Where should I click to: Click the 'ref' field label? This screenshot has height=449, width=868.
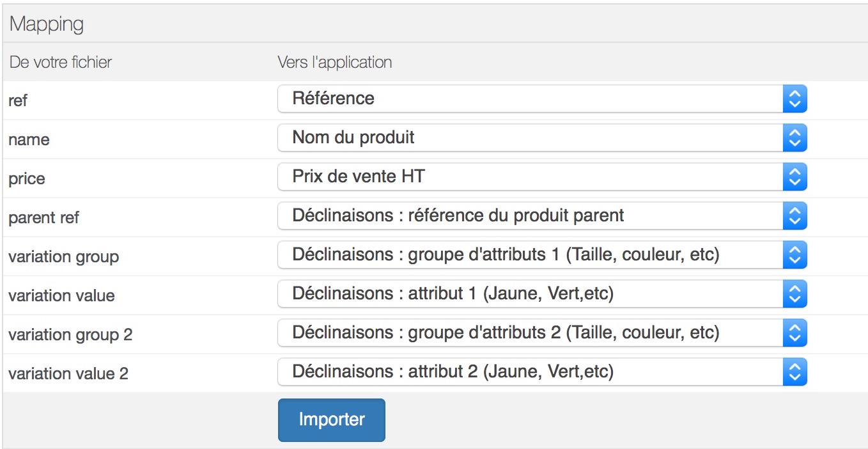[18, 100]
